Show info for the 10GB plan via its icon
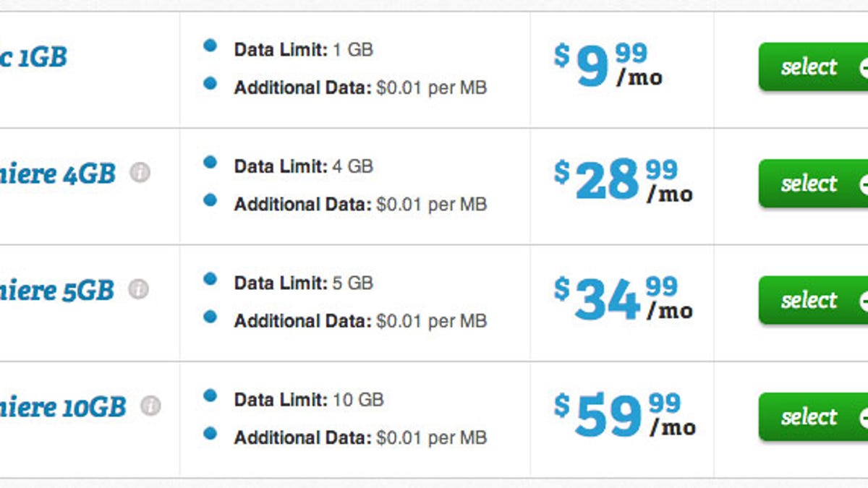 [x=150, y=406]
